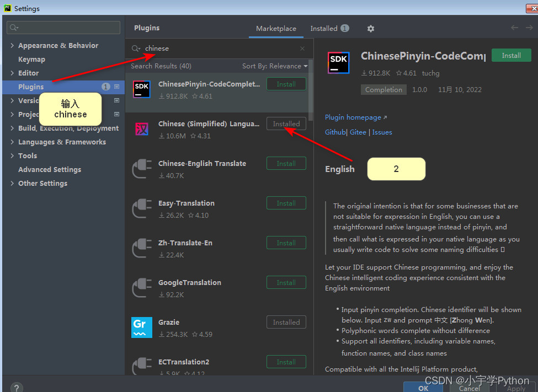Click the Project row settings icon
Image resolution: width=538 pixels, height=392 pixels.
116,114
